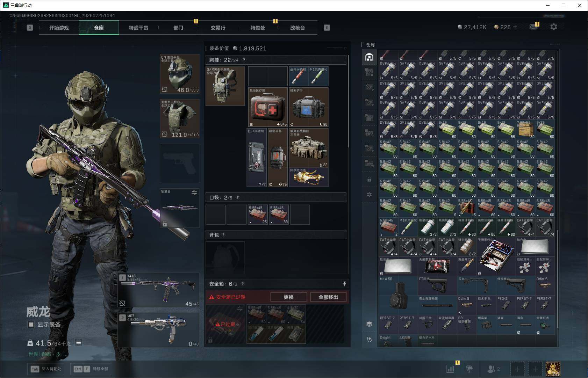Click the 全部移出 button
The width and height of the screenshot is (588, 378).
point(328,297)
